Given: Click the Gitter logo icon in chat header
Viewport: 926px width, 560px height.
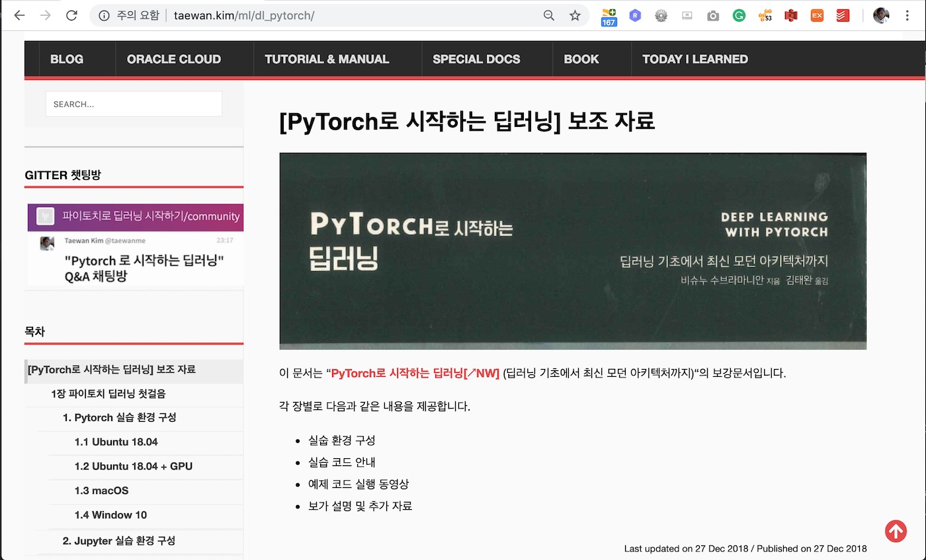Looking at the screenshot, I should tap(45, 216).
